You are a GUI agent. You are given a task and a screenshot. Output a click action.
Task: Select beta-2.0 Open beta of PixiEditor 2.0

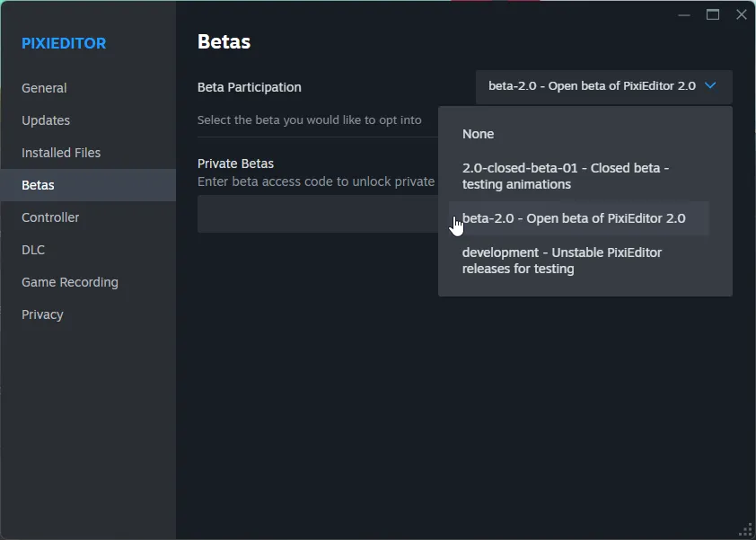point(573,217)
